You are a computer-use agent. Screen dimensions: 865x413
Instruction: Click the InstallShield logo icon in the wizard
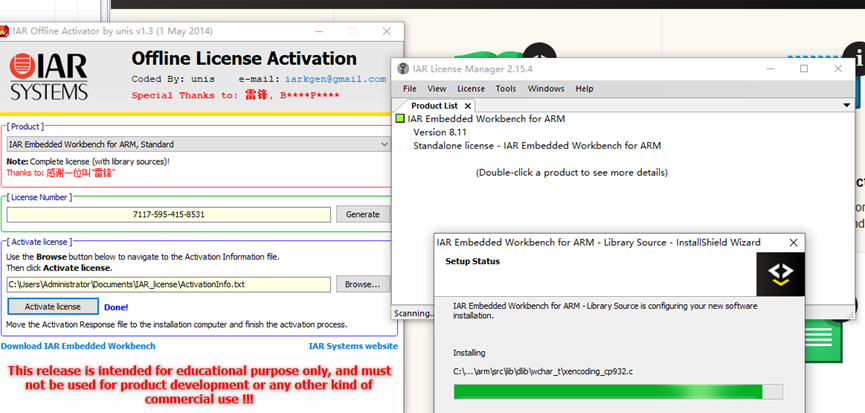point(781,274)
